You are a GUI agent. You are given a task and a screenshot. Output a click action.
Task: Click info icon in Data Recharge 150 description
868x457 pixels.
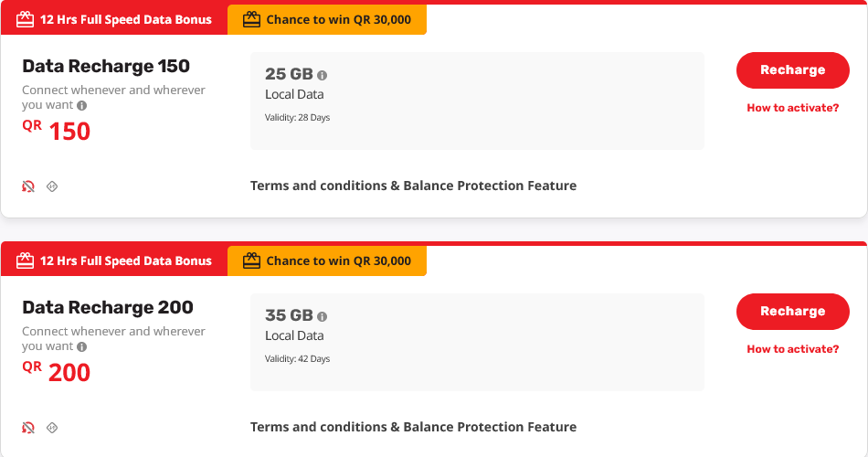click(x=81, y=106)
